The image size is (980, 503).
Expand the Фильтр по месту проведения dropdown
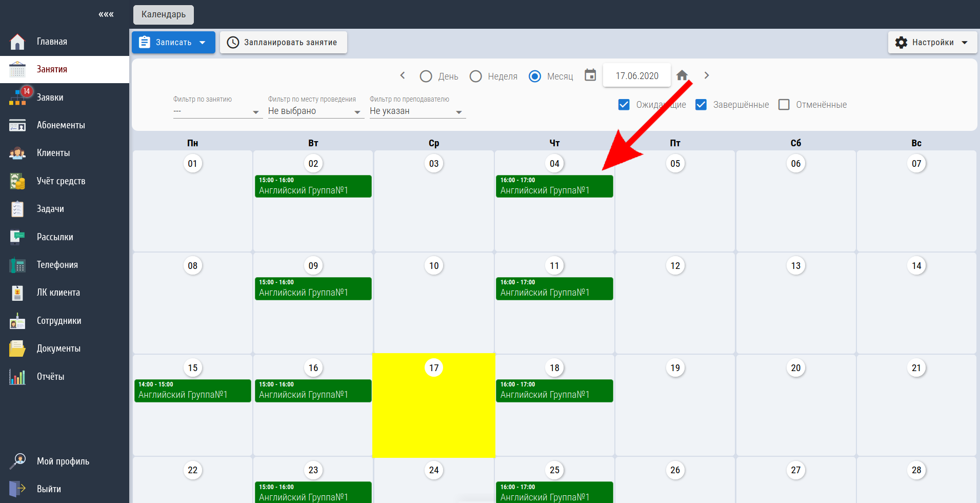[316, 111]
